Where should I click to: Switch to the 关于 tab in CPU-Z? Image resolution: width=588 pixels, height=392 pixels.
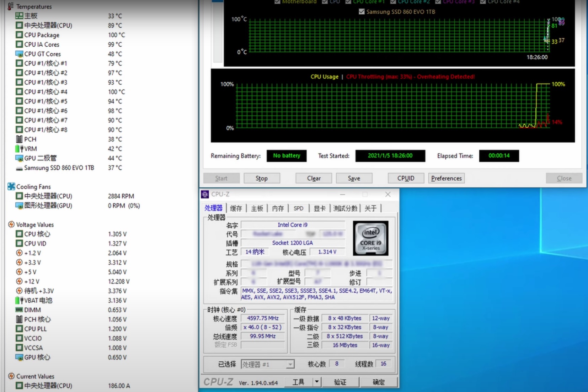point(370,208)
